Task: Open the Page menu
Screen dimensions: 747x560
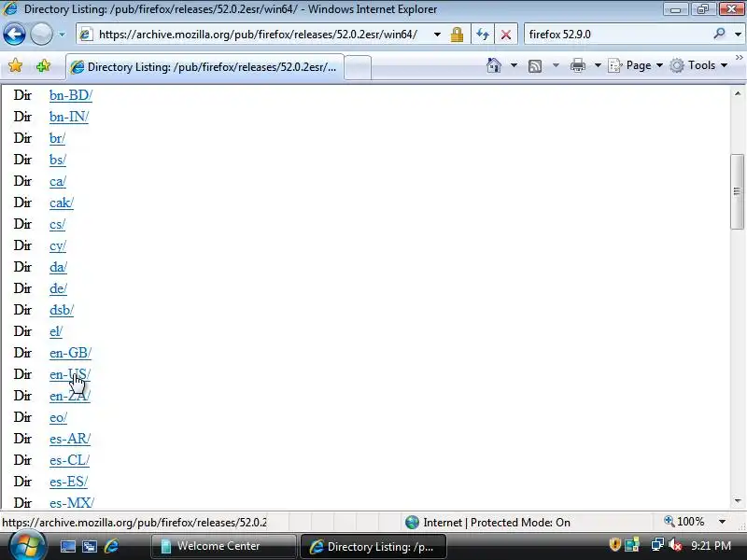Action: (x=636, y=65)
